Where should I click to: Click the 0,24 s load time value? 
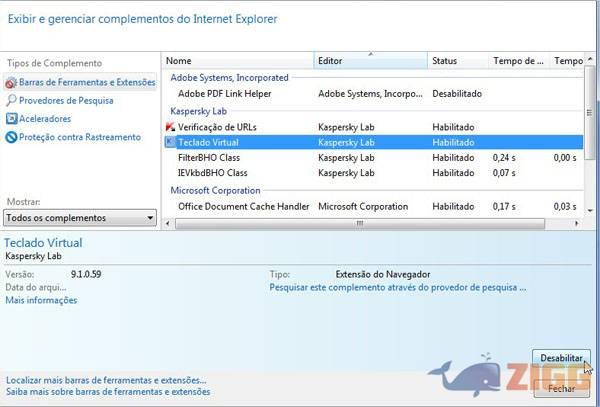coord(504,158)
